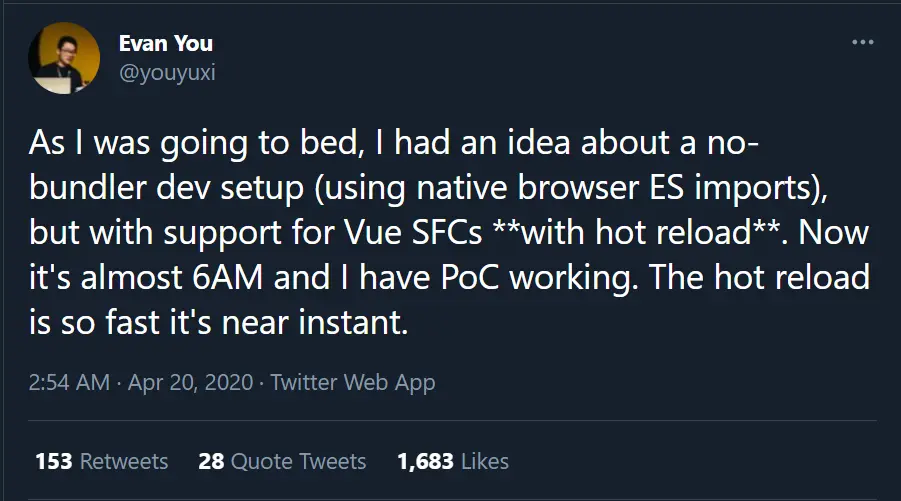Open the @youyuxi handle link

(x=167, y=74)
